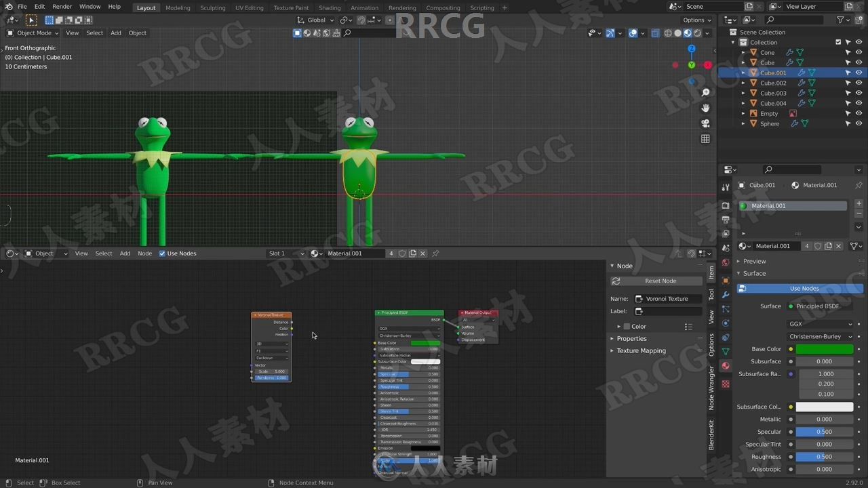Select wireframe viewport shading mode
Screen dimensions: 868x488
pos(667,33)
